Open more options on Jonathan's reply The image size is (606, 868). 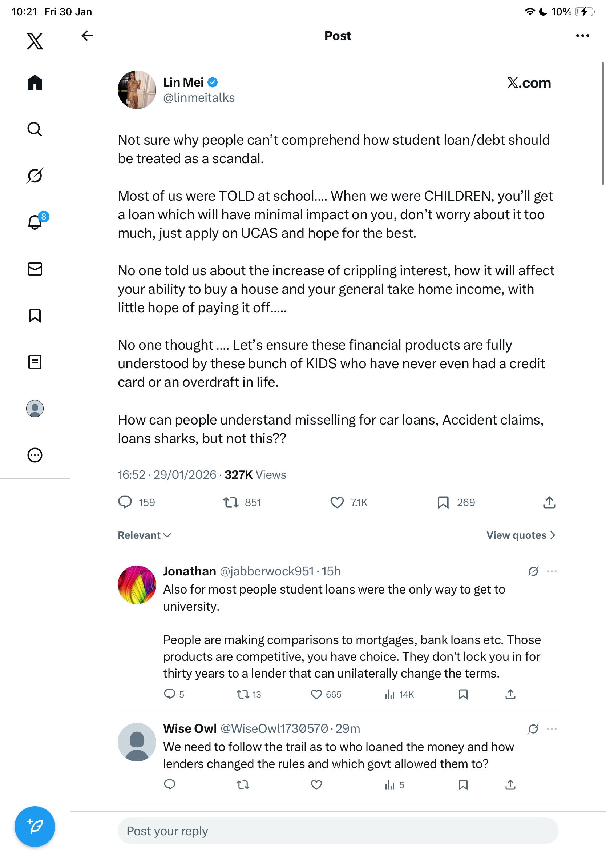tap(552, 571)
